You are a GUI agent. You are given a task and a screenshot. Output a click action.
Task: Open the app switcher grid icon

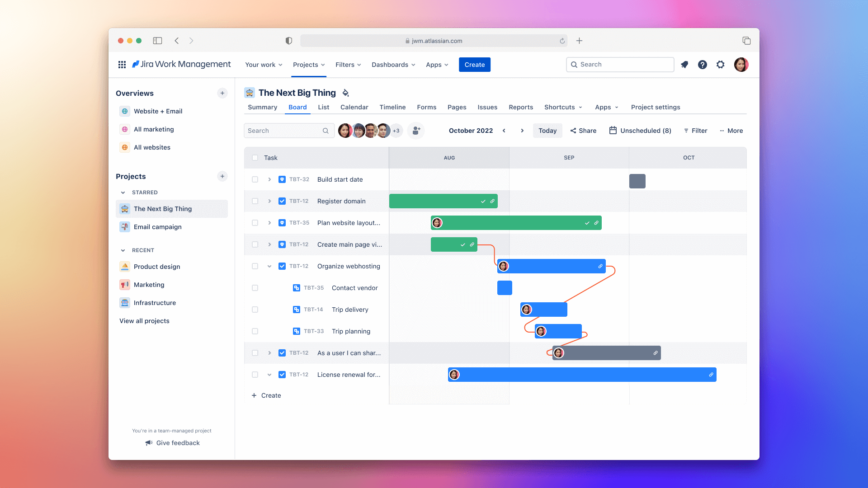coord(122,65)
